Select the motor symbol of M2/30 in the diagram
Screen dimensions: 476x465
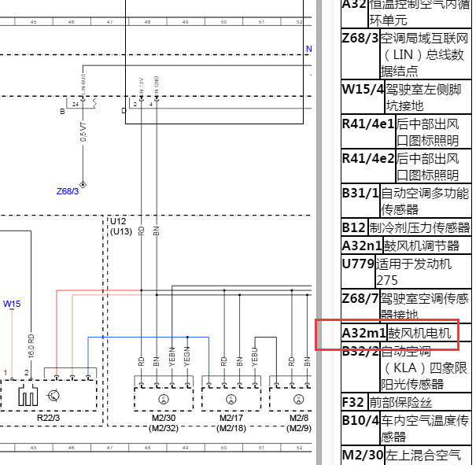tap(164, 399)
